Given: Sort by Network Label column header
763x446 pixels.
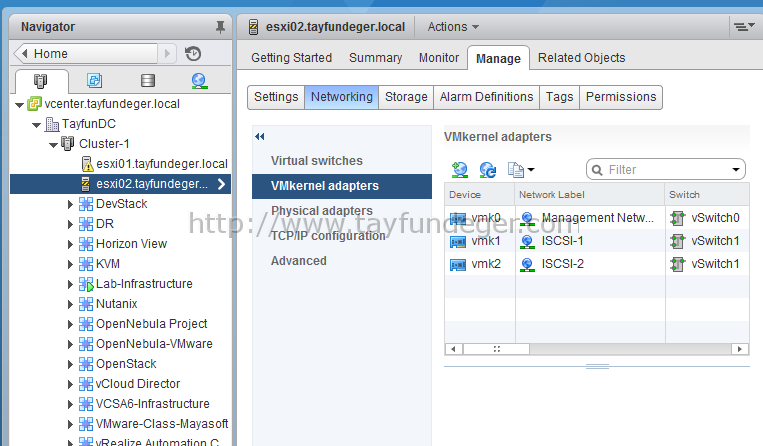Looking at the screenshot, I should pos(590,195).
